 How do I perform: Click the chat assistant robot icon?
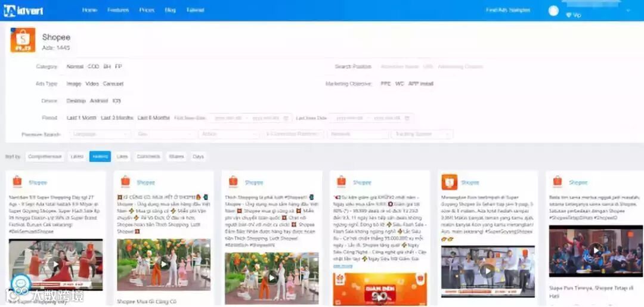click(x=20, y=284)
